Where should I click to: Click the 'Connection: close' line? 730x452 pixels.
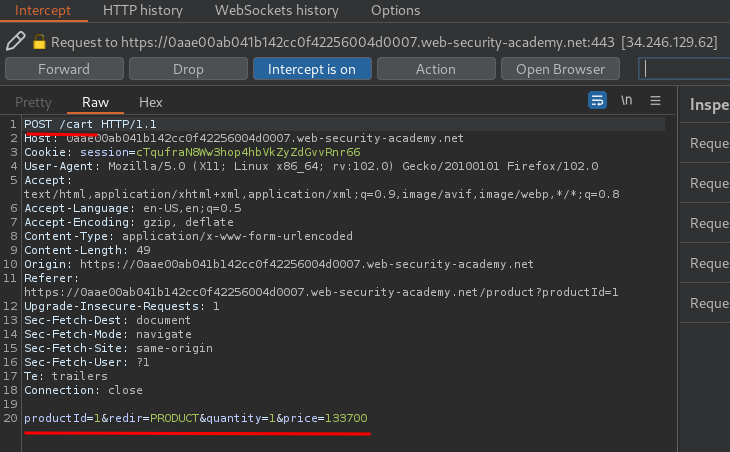click(x=84, y=390)
